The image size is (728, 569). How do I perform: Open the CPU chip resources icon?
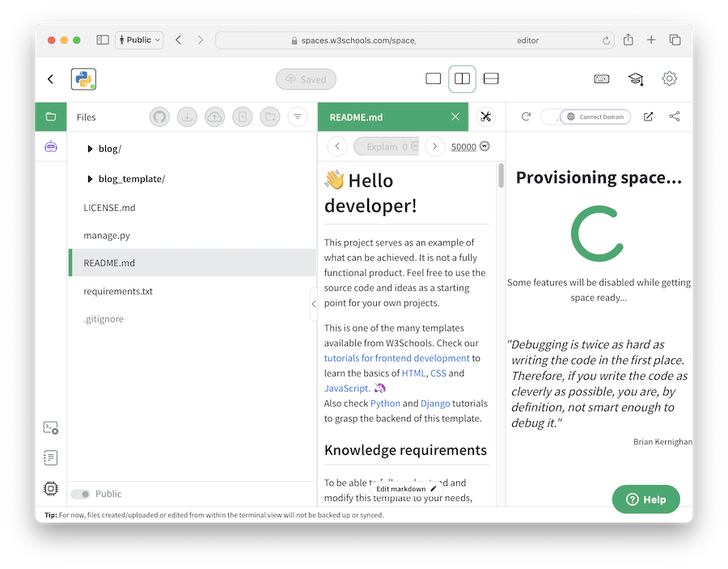pos(51,488)
